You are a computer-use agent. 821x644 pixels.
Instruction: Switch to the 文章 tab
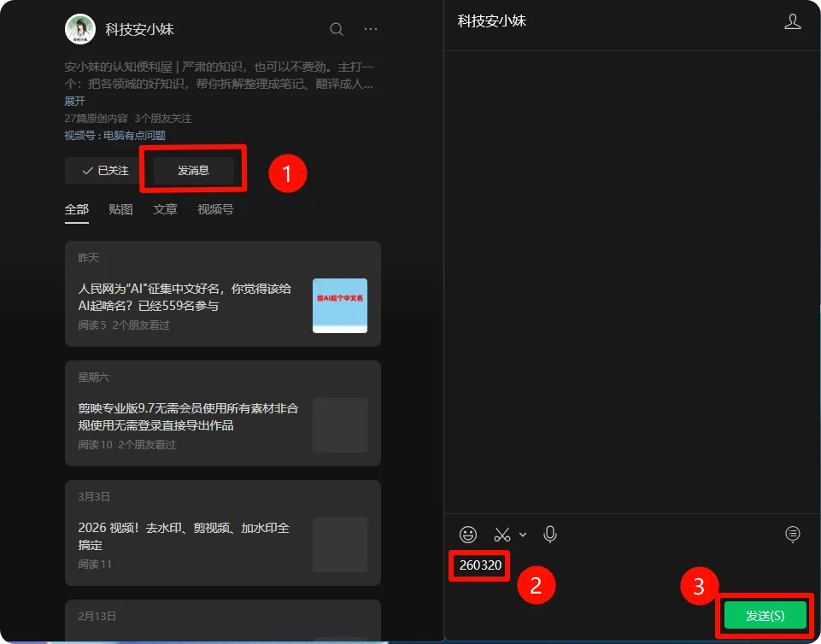pos(165,209)
